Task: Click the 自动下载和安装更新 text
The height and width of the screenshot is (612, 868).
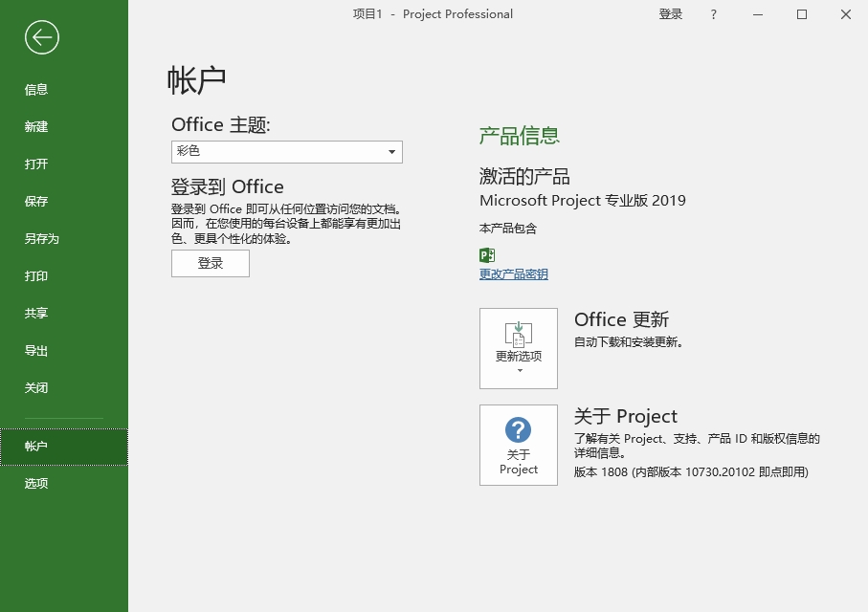Action: click(x=629, y=342)
